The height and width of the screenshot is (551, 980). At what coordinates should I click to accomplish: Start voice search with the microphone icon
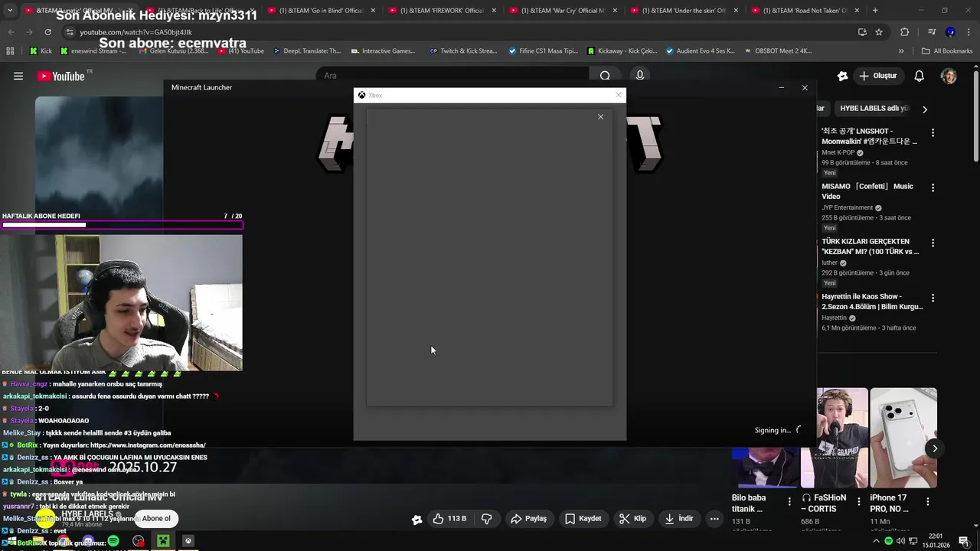click(x=640, y=75)
